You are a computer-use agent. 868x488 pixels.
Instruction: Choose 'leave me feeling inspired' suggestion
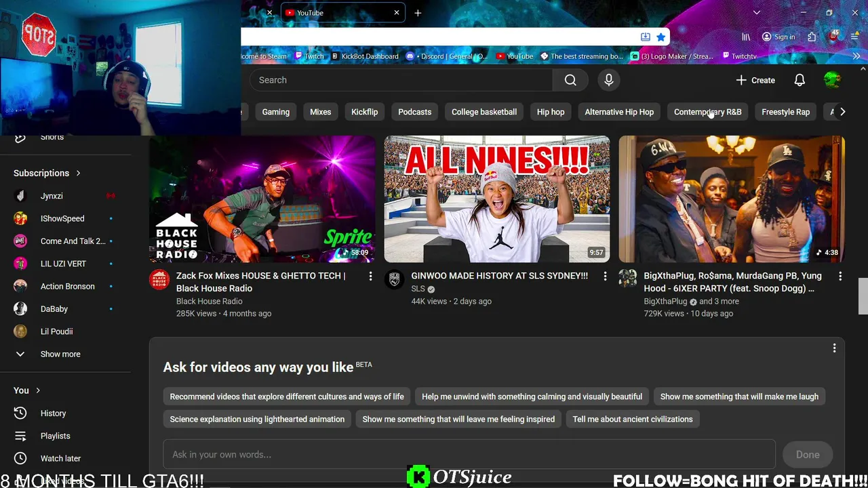click(x=458, y=419)
